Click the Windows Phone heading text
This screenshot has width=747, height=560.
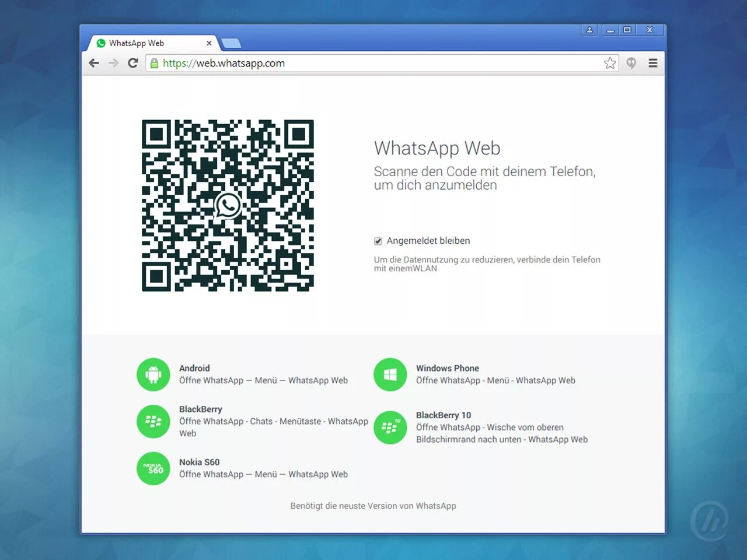click(448, 368)
